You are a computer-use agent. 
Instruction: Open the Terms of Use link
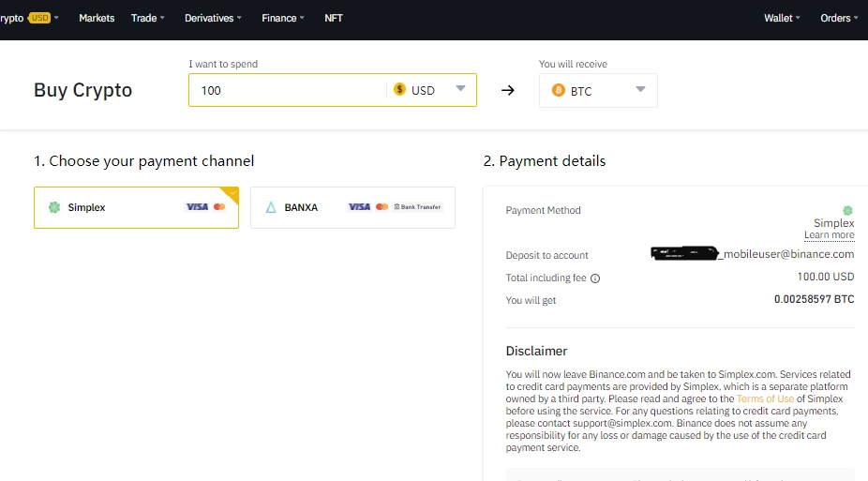click(x=765, y=399)
